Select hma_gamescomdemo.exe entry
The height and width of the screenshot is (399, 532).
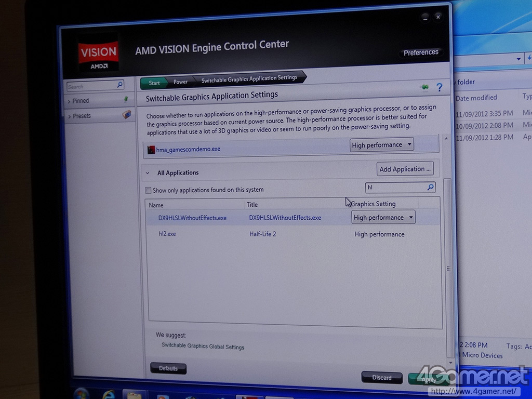click(188, 149)
